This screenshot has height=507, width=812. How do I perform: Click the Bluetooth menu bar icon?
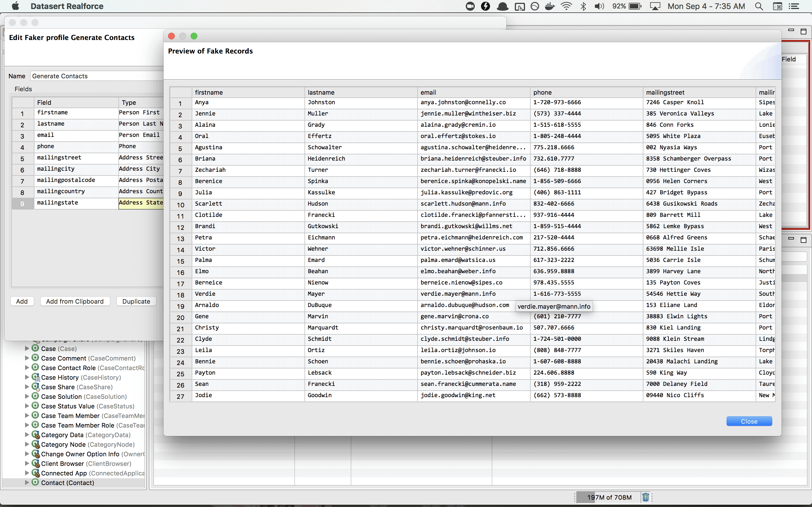pos(583,6)
